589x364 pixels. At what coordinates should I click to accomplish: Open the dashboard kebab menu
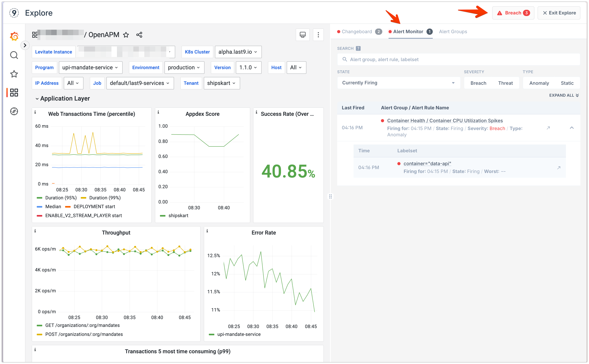pyautogui.click(x=318, y=35)
